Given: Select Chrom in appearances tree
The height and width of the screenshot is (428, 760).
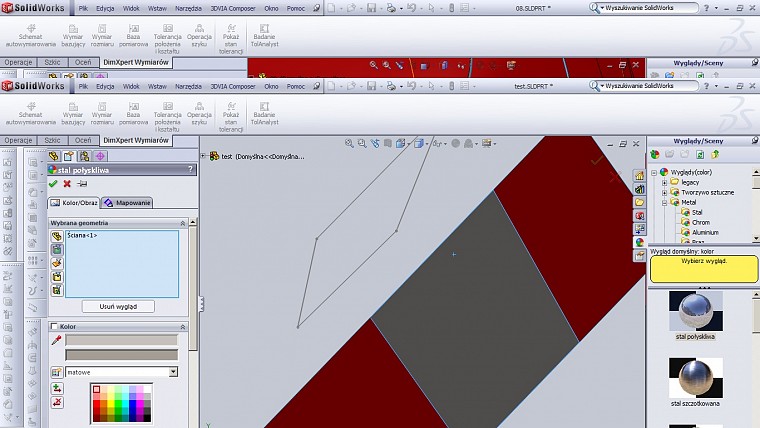Looking at the screenshot, I should point(701,222).
